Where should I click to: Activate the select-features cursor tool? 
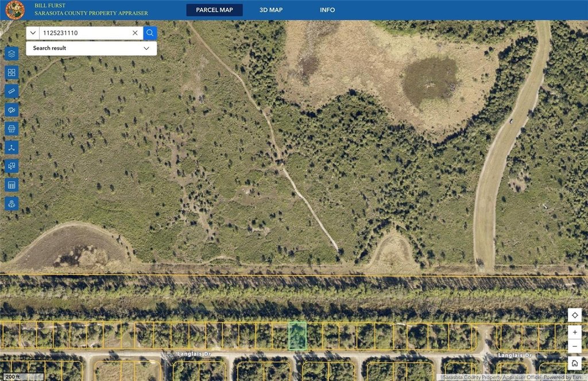[11, 166]
